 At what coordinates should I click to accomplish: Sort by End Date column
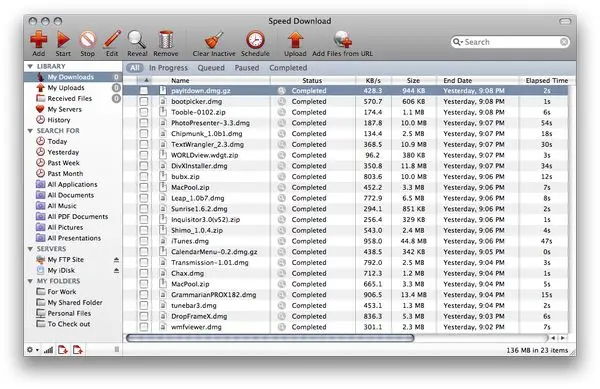478,80
